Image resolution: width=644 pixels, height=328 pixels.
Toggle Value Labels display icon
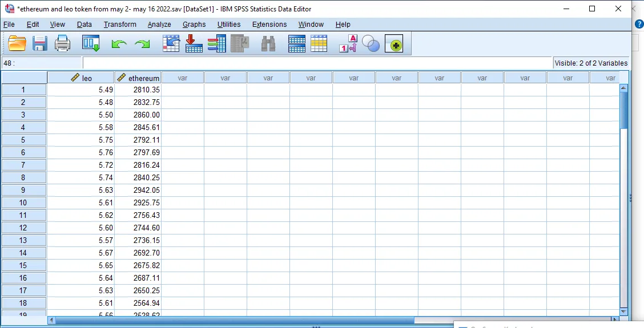[348, 43]
